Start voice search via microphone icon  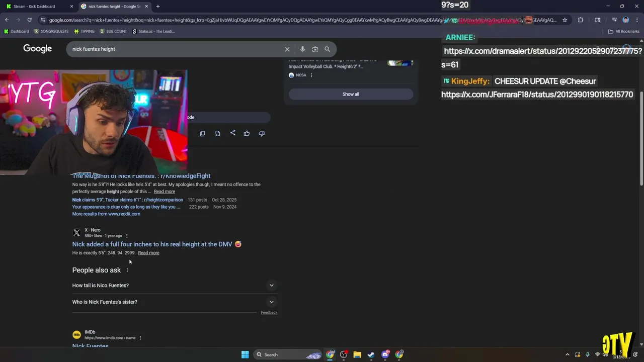[302, 49]
